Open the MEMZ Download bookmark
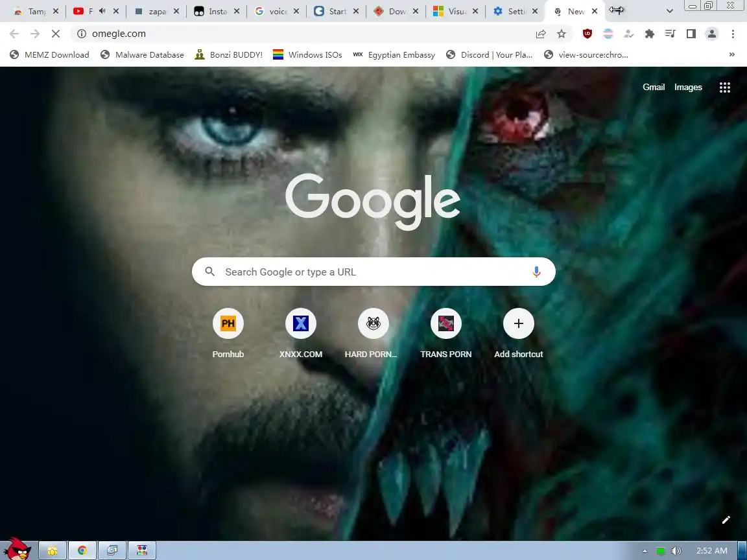This screenshot has width=747, height=560. (x=49, y=54)
